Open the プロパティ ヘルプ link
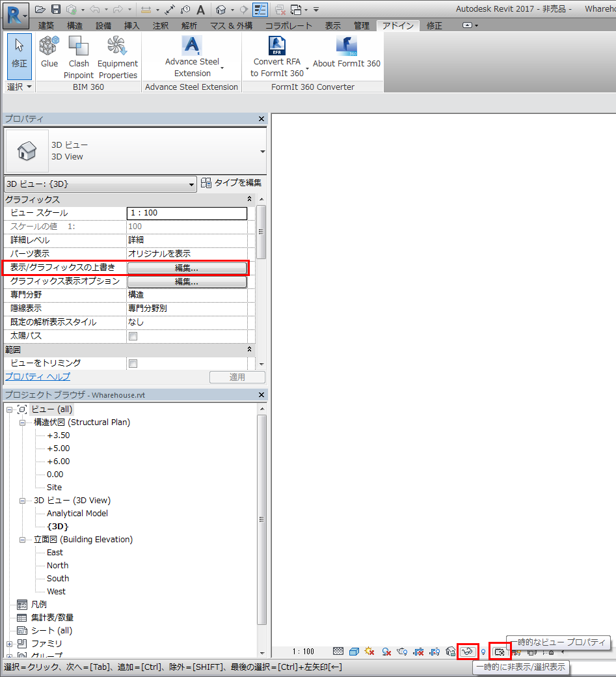 38,376
